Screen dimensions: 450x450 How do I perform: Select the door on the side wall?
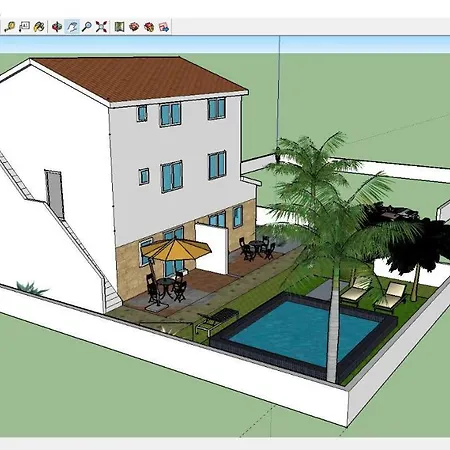[x=54, y=194]
